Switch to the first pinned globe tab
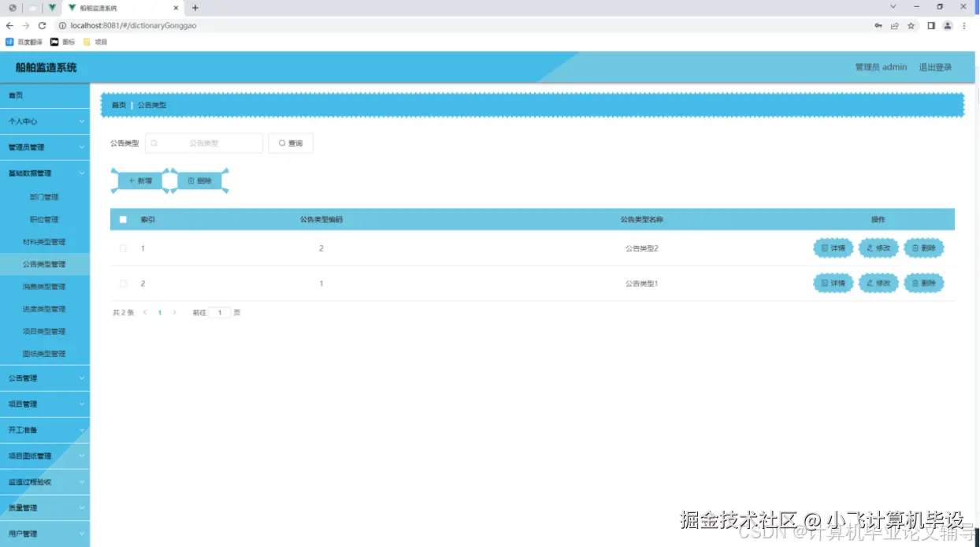980x547 pixels. point(13,8)
